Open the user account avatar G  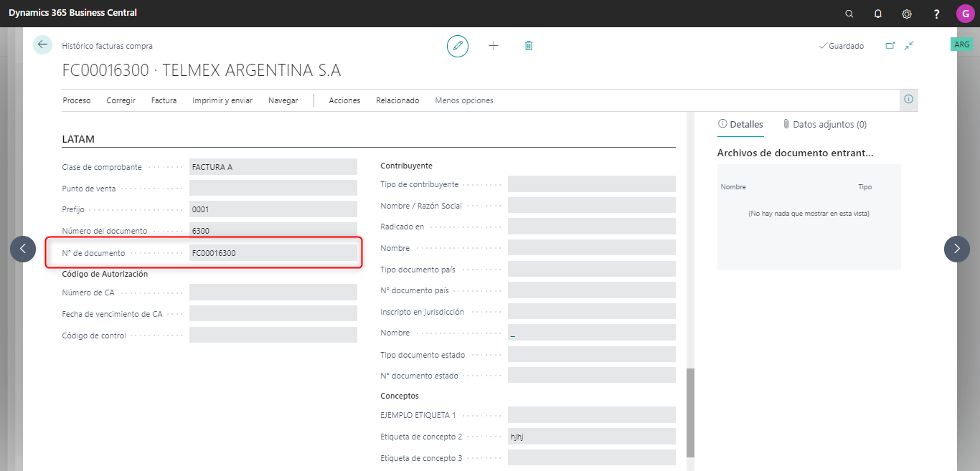point(965,14)
